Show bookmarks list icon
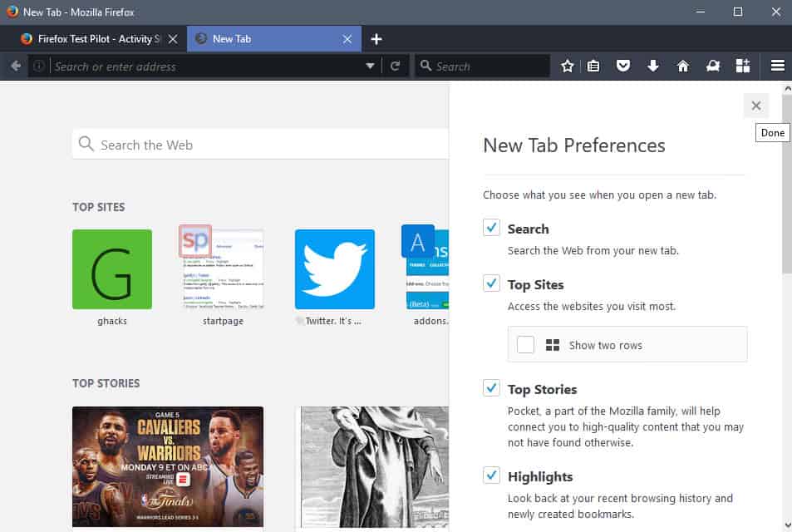Screen dimensions: 792x532 tap(593, 66)
